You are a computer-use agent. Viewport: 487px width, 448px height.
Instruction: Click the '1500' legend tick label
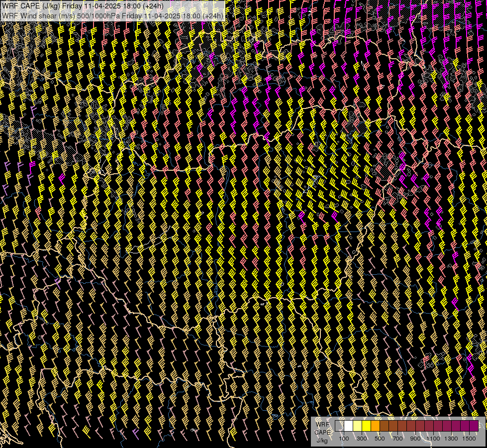[x=469, y=439]
